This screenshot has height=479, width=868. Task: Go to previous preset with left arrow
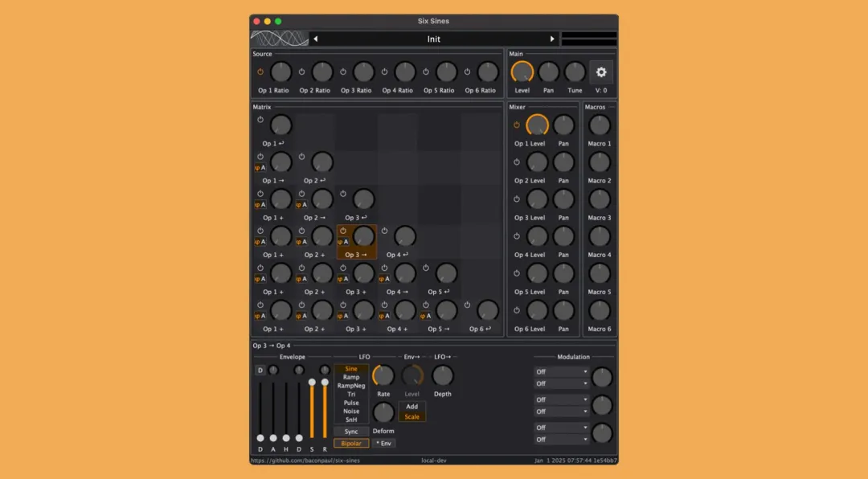pyautogui.click(x=316, y=39)
